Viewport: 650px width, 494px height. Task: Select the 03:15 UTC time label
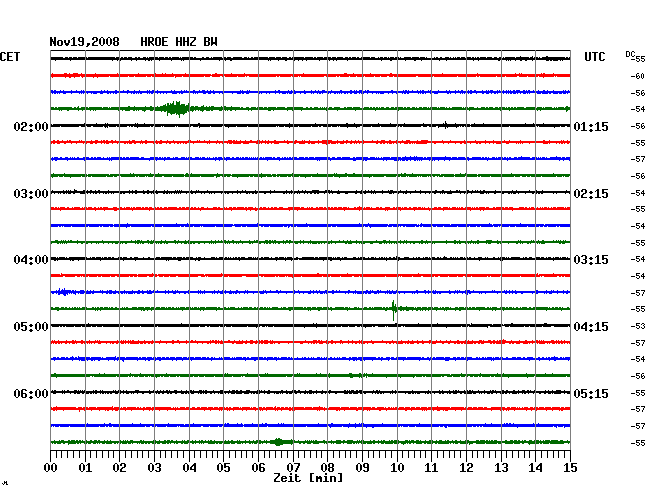[591, 260]
